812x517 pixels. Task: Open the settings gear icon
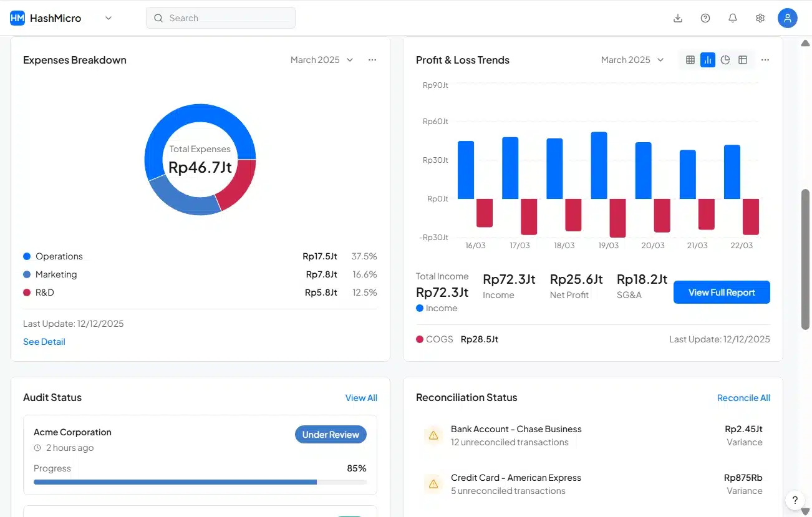pyautogui.click(x=760, y=18)
